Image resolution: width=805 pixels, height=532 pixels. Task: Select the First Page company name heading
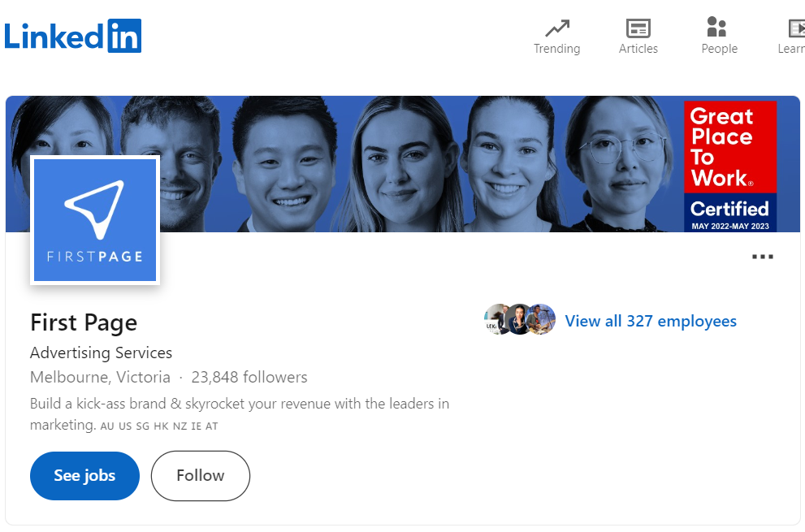(84, 322)
